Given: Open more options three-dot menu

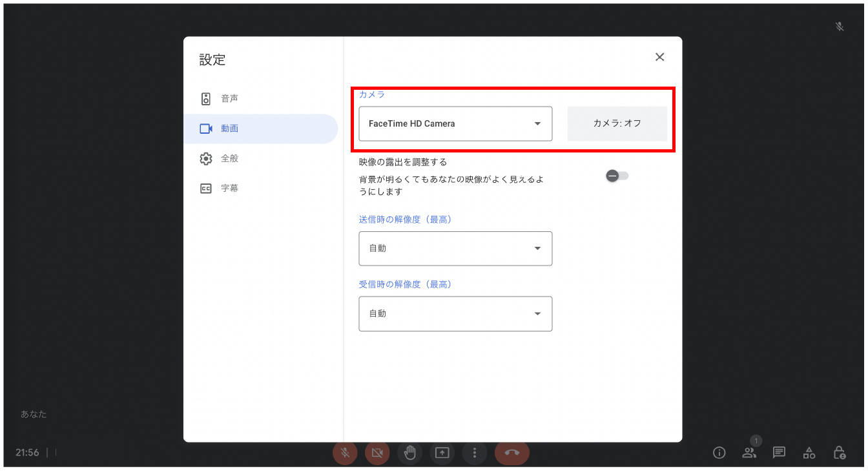Looking at the screenshot, I should [x=475, y=453].
